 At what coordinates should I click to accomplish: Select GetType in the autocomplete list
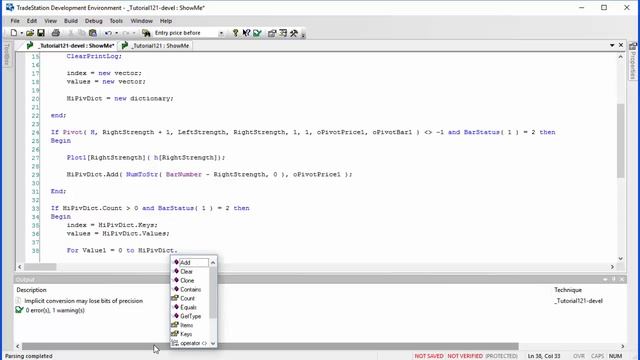pos(190,316)
